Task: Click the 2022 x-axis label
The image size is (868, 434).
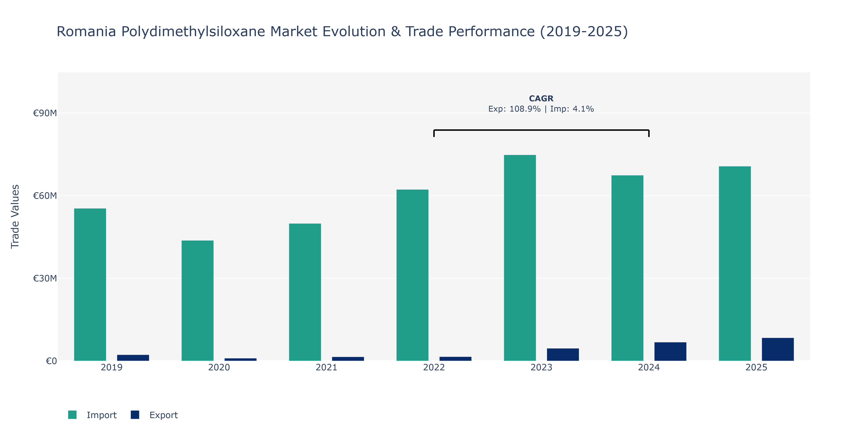Action: point(434,367)
